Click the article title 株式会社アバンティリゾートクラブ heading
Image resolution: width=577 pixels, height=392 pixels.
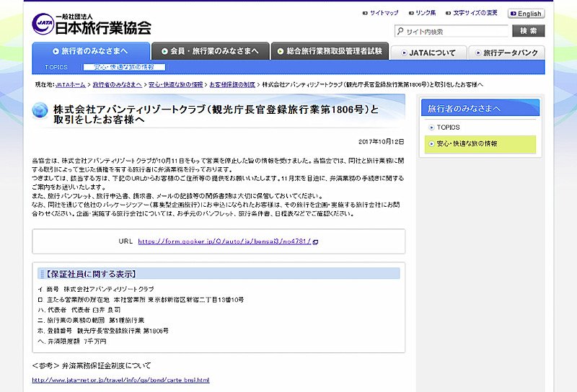point(216,115)
